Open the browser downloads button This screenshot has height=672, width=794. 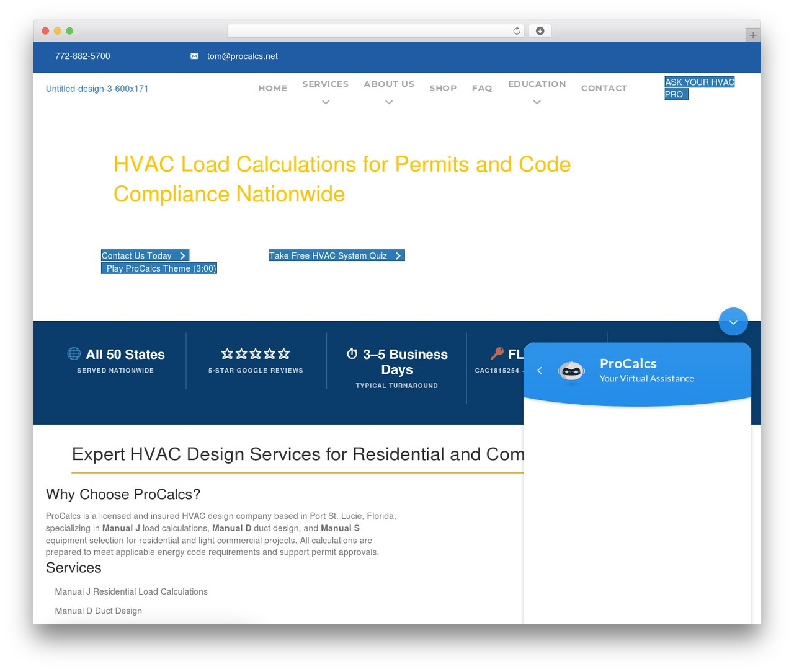tap(540, 31)
